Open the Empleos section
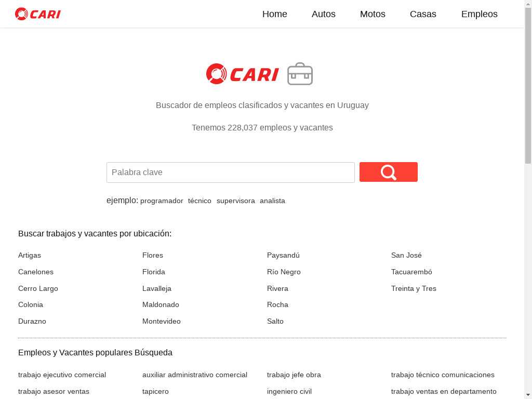This screenshot has width=532, height=399. [479, 14]
